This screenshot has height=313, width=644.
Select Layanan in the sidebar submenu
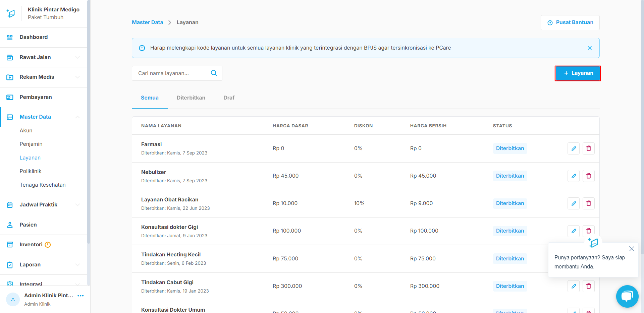30,158
